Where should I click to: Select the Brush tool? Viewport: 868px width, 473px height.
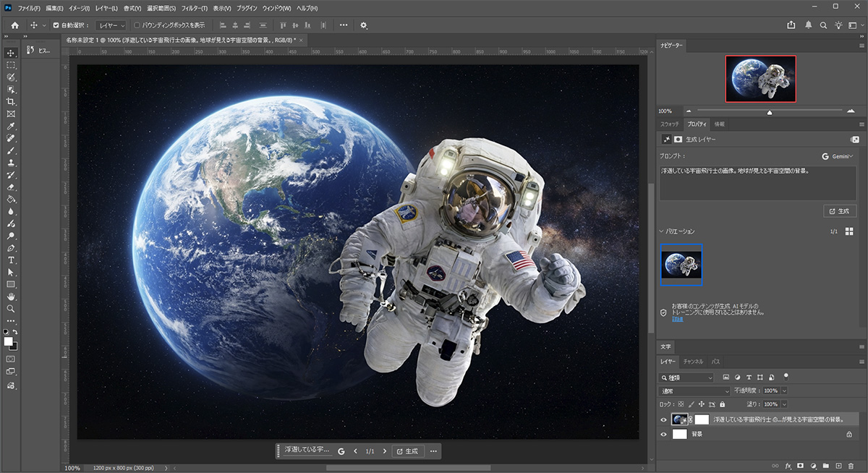10,151
